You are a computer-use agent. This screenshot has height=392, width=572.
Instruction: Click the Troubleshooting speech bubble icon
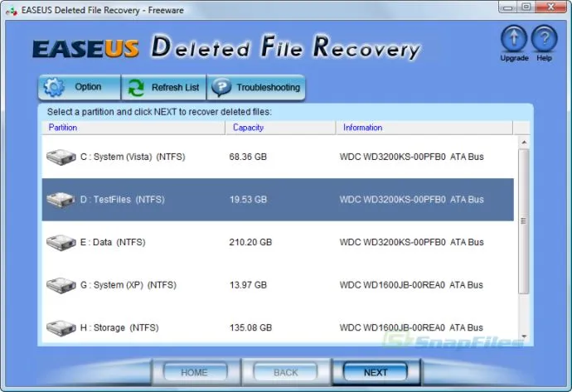pyautogui.click(x=221, y=88)
